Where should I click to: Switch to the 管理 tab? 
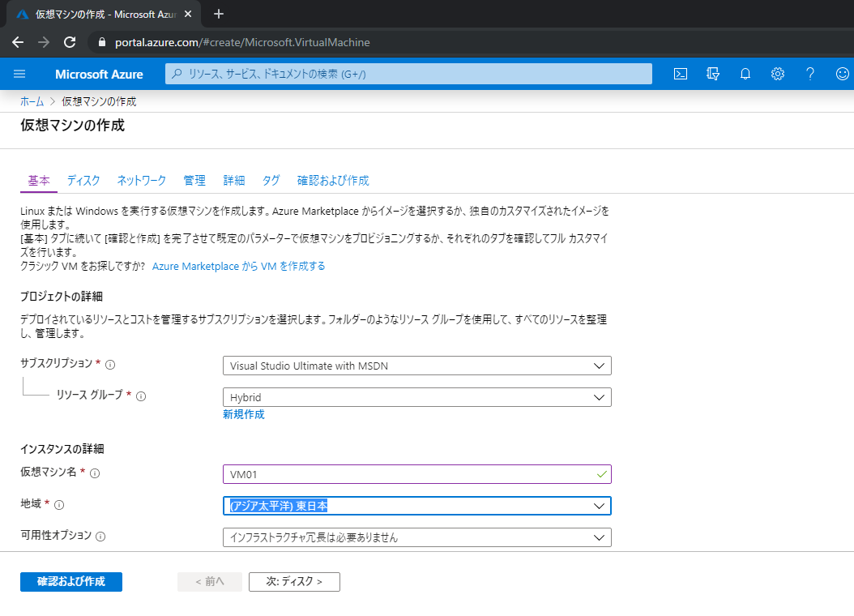[194, 181]
